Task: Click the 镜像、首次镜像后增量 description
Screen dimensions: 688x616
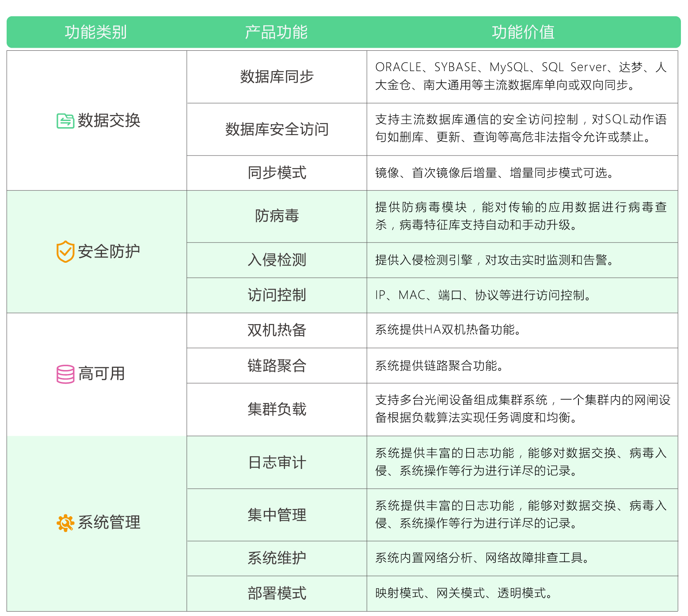Action: coord(495,173)
